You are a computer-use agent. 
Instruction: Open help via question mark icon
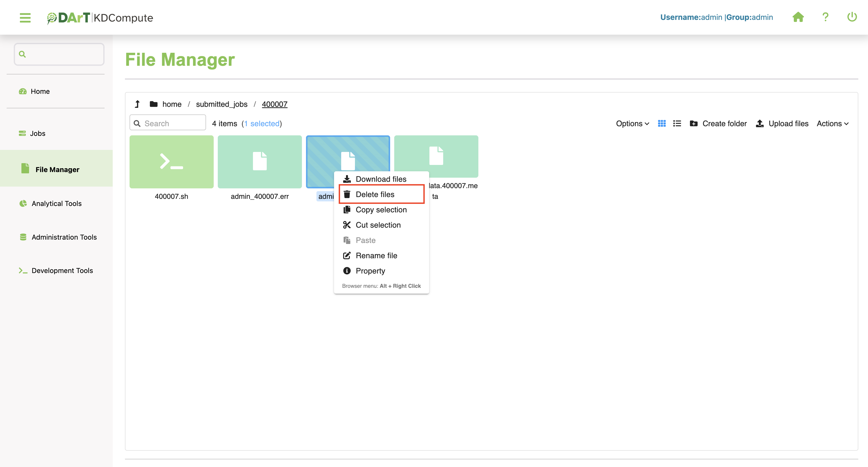pos(825,17)
